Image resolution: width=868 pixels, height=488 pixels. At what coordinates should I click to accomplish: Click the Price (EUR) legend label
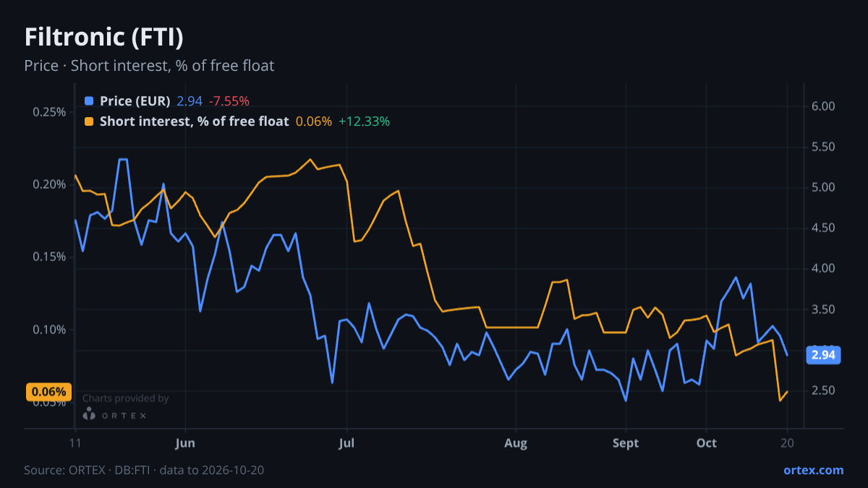[x=135, y=101]
